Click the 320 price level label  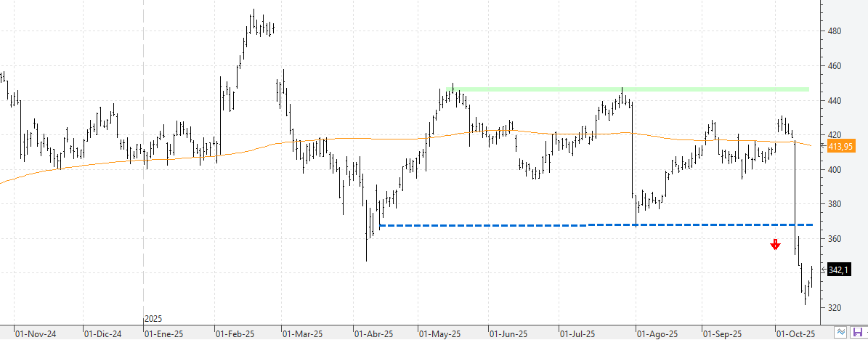pos(833,308)
